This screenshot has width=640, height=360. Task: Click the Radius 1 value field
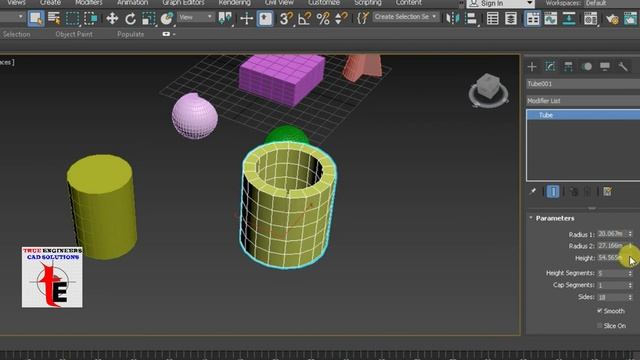611,234
